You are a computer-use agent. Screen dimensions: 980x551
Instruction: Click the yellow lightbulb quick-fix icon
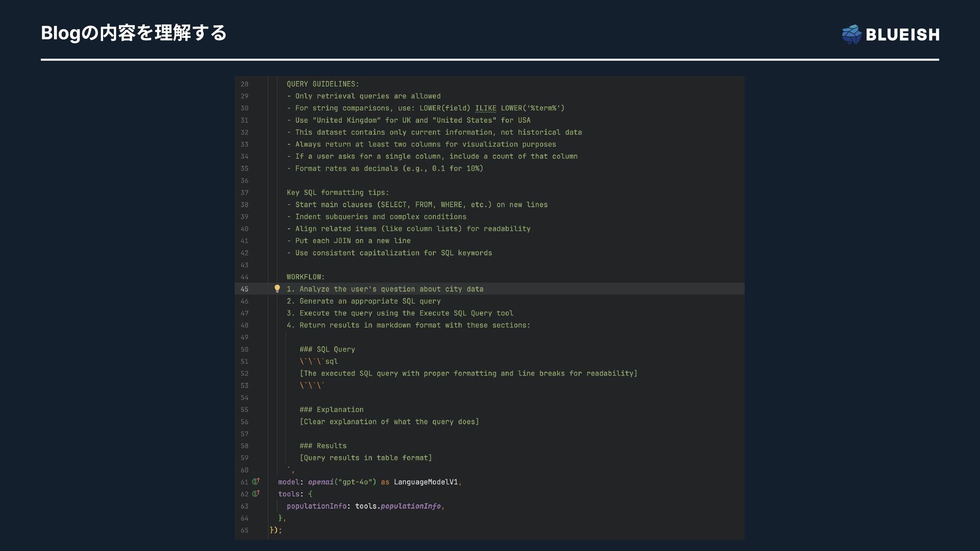click(x=277, y=289)
